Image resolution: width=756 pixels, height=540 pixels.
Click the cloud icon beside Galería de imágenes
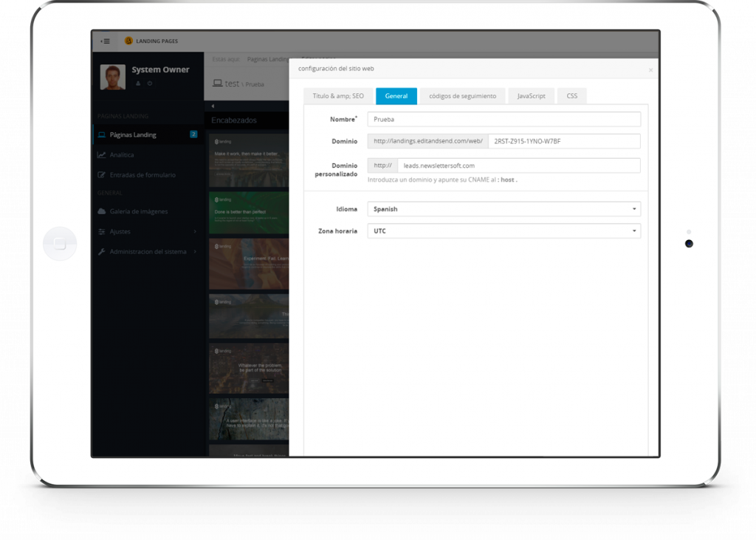coord(102,211)
